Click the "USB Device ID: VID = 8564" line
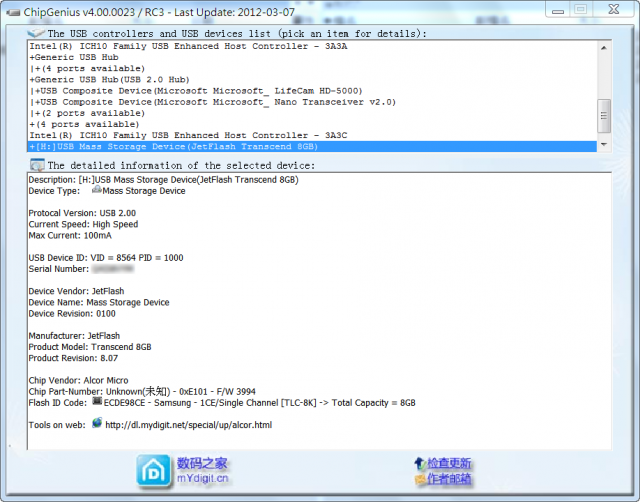640x502 pixels. click(x=106, y=258)
